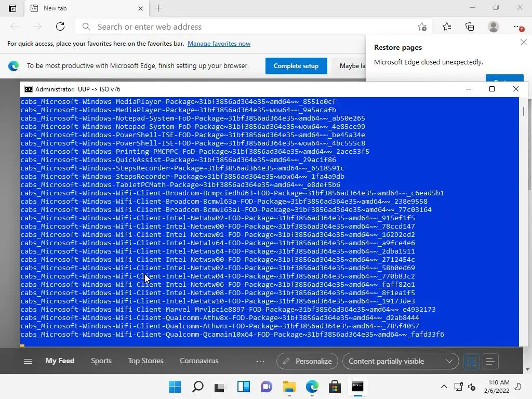Click the Personalize button
This screenshot has width=532, height=399.
click(x=307, y=362)
